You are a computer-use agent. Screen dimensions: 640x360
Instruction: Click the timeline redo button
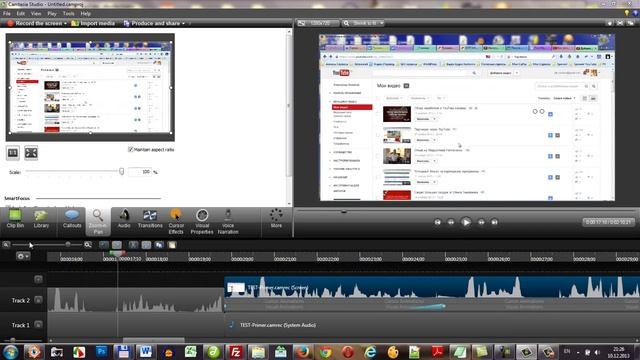coord(117,245)
